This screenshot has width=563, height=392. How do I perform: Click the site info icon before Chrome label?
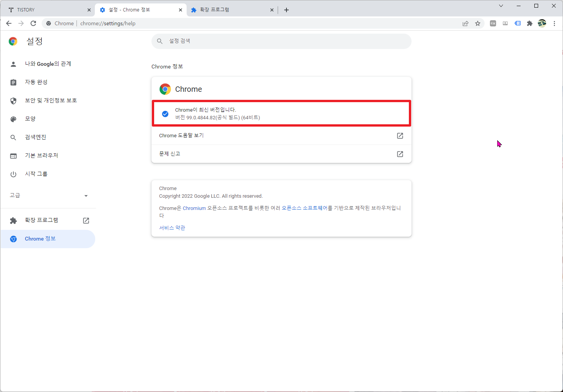[49, 23]
